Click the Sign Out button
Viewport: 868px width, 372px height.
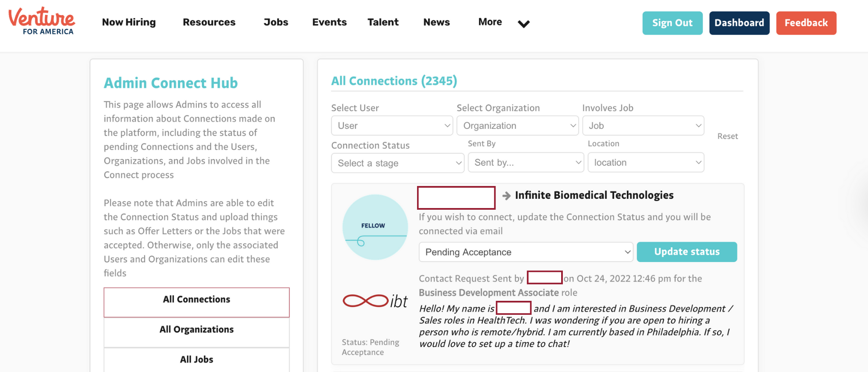point(672,23)
